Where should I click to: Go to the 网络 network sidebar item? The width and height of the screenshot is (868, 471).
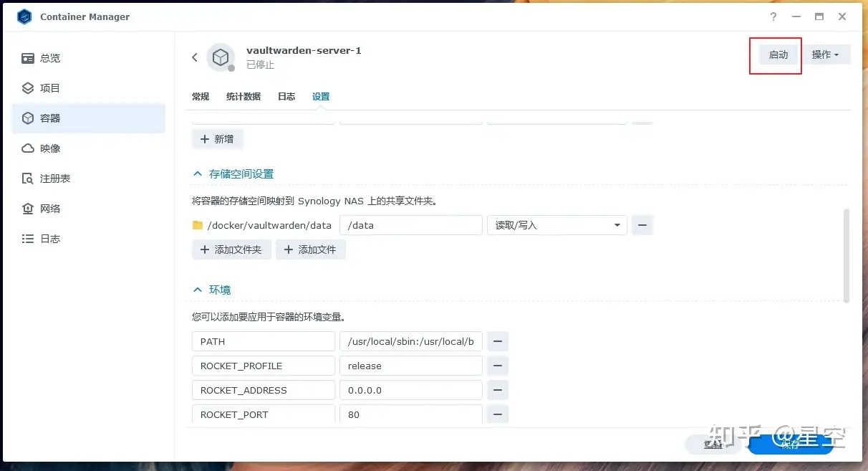[50, 209]
